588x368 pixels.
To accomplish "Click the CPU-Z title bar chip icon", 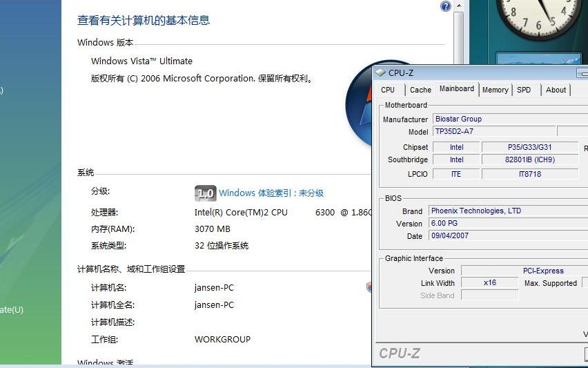I will point(380,72).
